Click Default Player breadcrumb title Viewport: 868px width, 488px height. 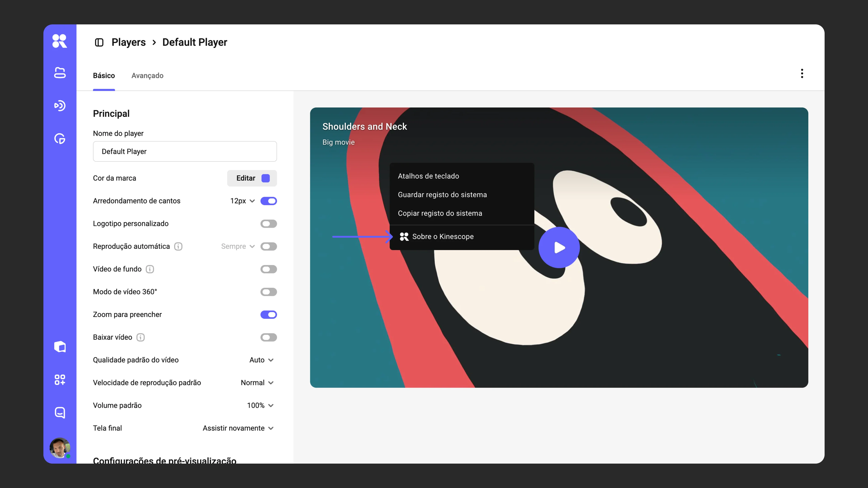click(195, 42)
